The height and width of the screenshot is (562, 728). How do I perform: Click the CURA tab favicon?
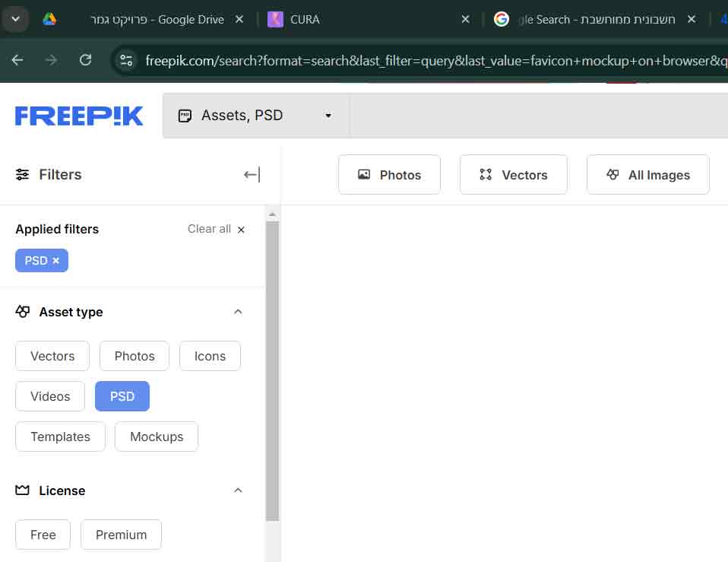point(275,19)
